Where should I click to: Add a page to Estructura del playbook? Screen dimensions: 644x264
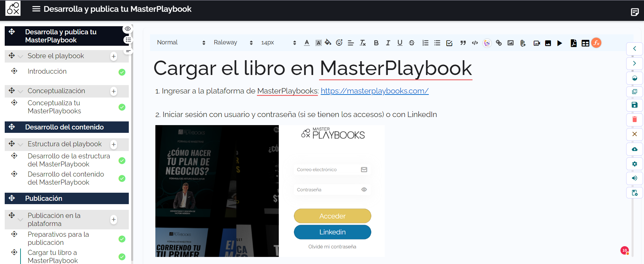(x=114, y=144)
